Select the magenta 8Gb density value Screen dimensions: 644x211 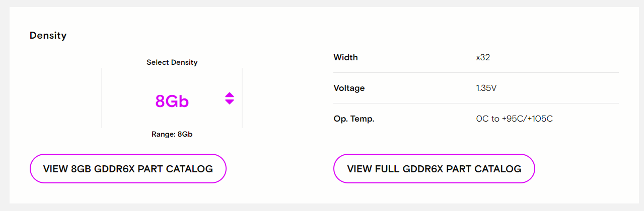[172, 101]
